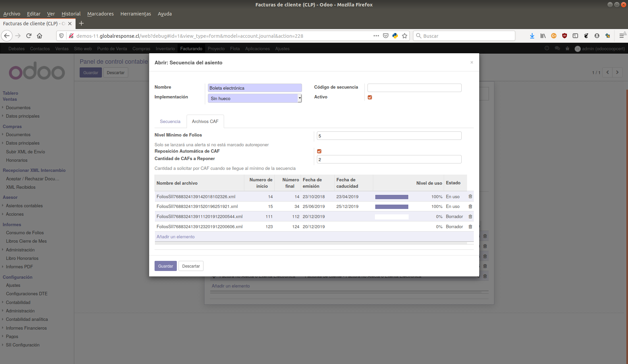Open the Firefox downloads icon
This screenshot has height=364, width=628.
532,36
